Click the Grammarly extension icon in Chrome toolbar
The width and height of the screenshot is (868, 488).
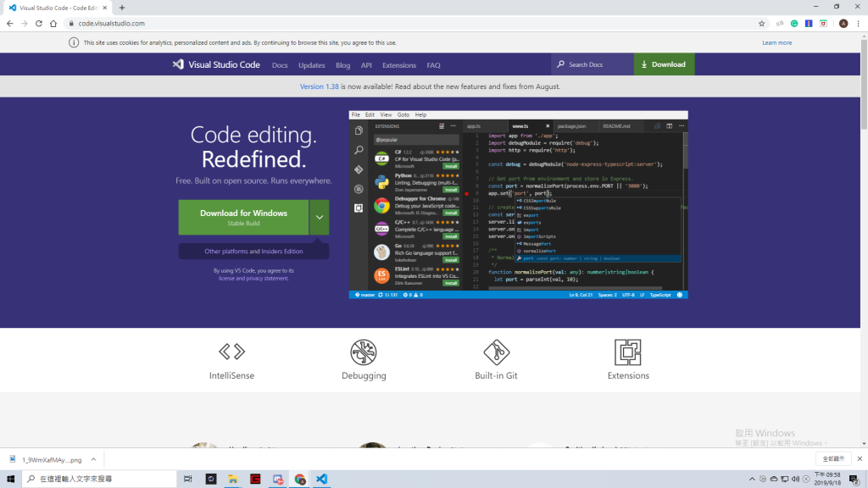[x=794, y=23]
